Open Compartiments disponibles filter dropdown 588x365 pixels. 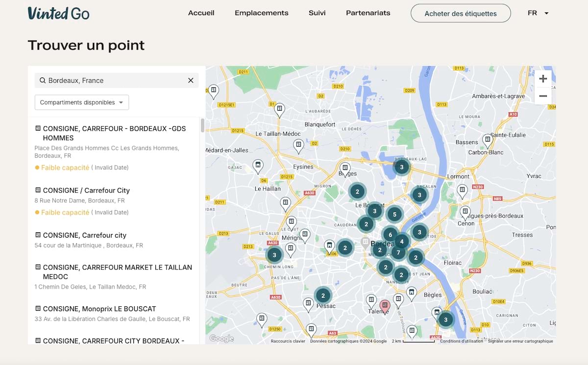point(82,102)
